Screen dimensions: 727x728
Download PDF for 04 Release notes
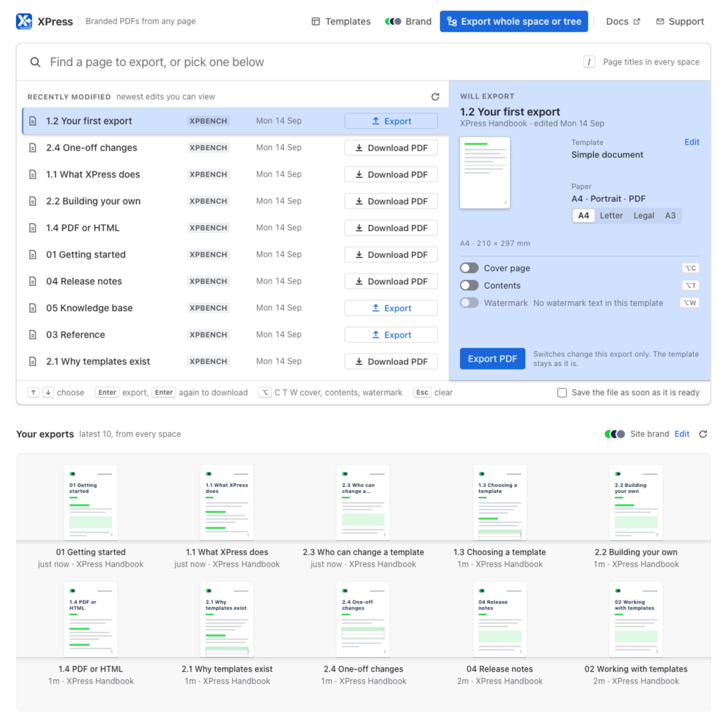(x=391, y=281)
